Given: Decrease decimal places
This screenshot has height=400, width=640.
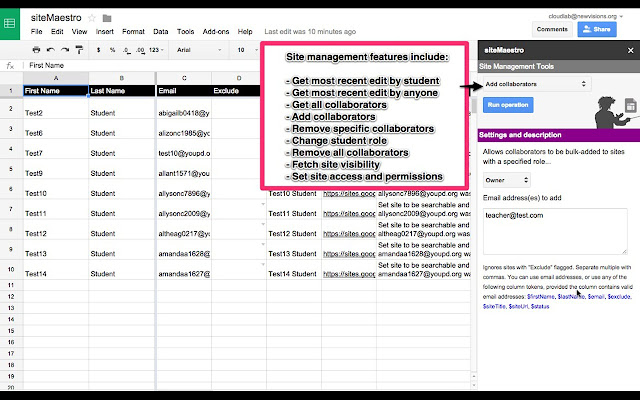Looking at the screenshot, I should point(127,50).
